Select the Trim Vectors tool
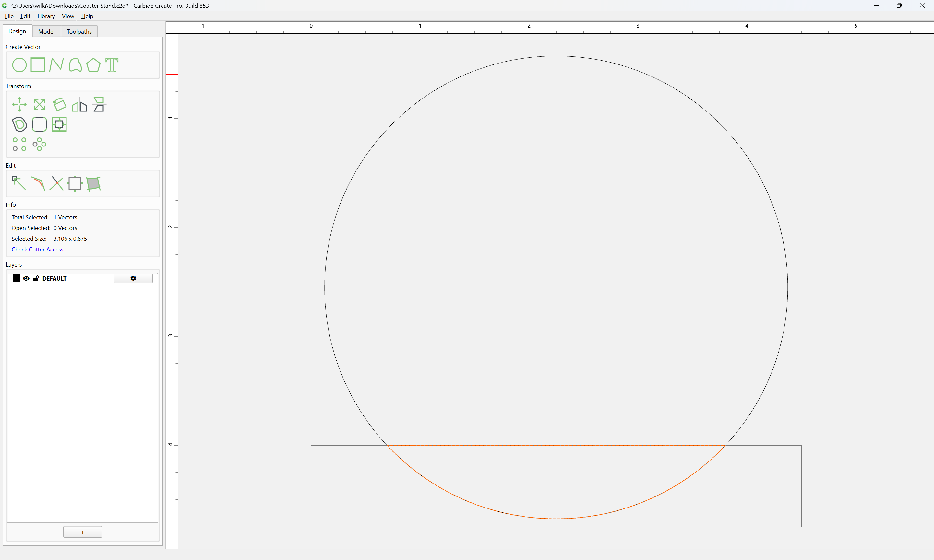 tap(56, 183)
